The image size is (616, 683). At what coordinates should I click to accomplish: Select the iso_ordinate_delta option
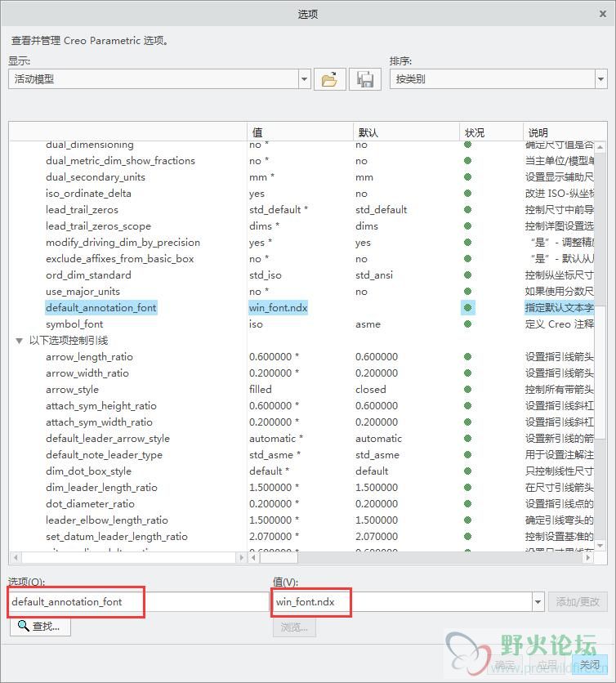[x=88, y=194]
